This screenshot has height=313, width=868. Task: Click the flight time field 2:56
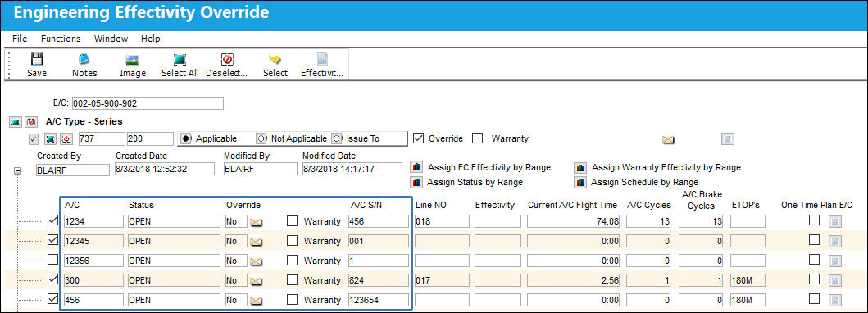pyautogui.click(x=574, y=280)
